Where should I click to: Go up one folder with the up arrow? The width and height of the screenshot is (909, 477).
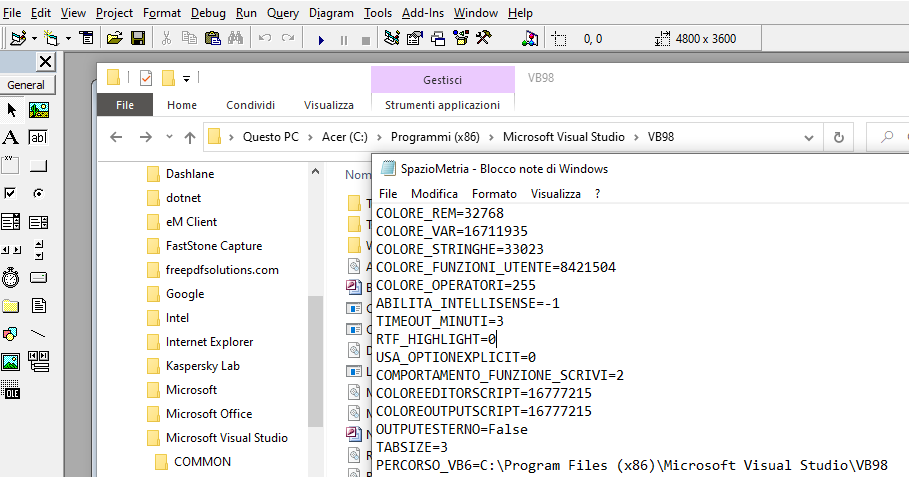[190, 137]
